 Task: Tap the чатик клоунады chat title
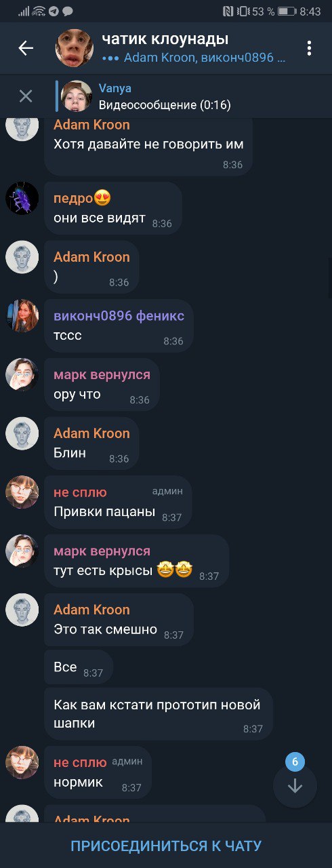[165, 39]
